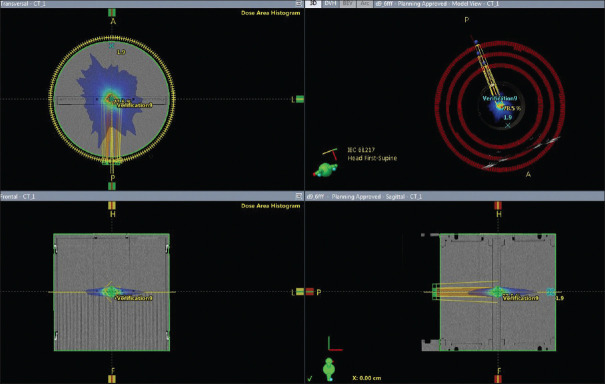The height and width of the screenshot is (384, 605).
Task: Maximize the Frontal view pane
Action: click(298, 196)
